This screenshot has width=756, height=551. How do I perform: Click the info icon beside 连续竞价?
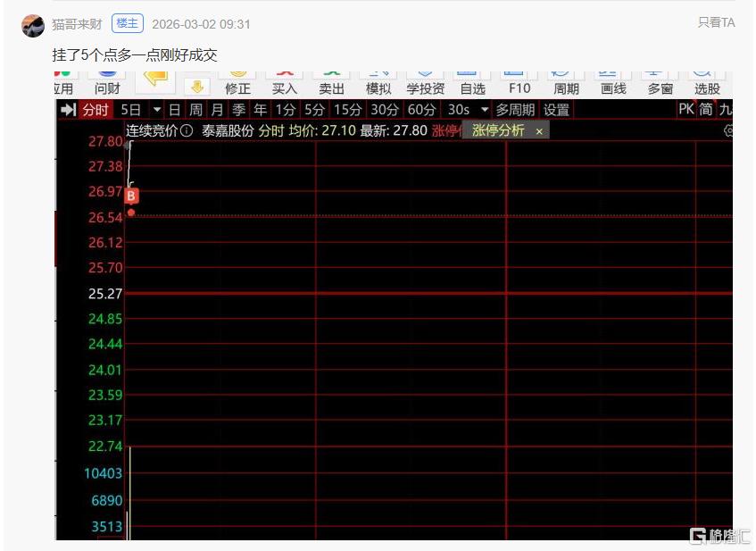187,130
